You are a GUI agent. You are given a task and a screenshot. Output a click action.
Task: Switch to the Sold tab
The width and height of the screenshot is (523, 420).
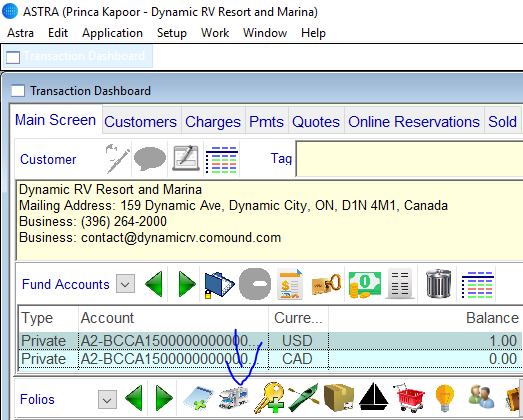[x=502, y=122]
